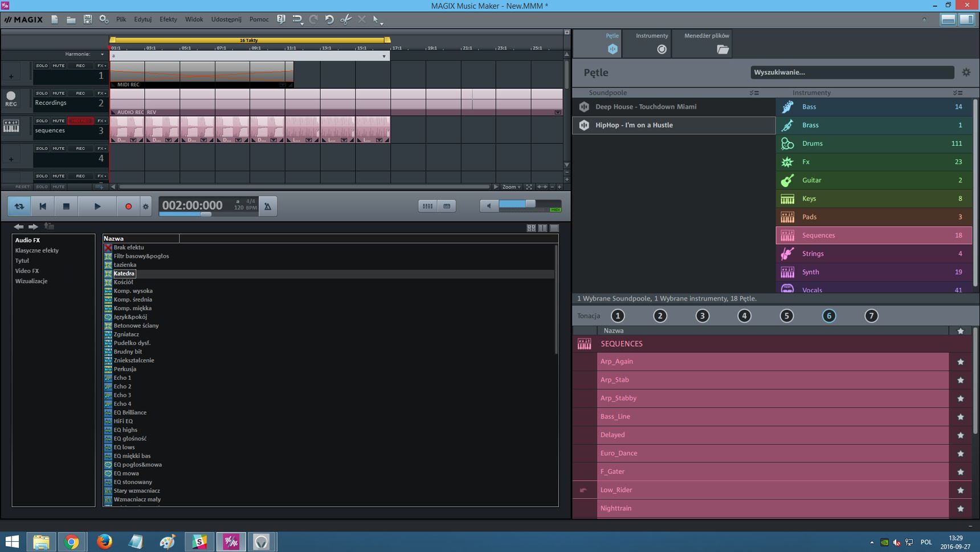The image size is (980, 552).
Task: Click the yellow 16 Takty range bar
Action: pos(249,40)
